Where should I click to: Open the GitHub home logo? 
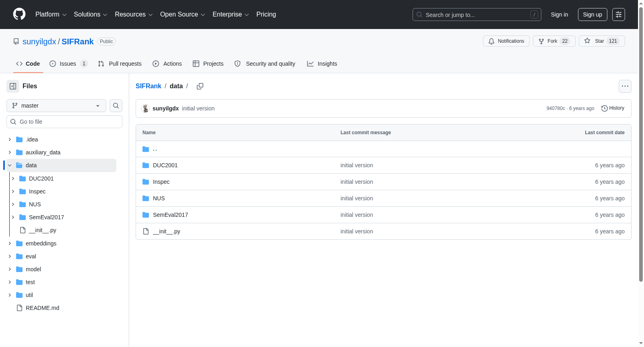tap(19, 15)
